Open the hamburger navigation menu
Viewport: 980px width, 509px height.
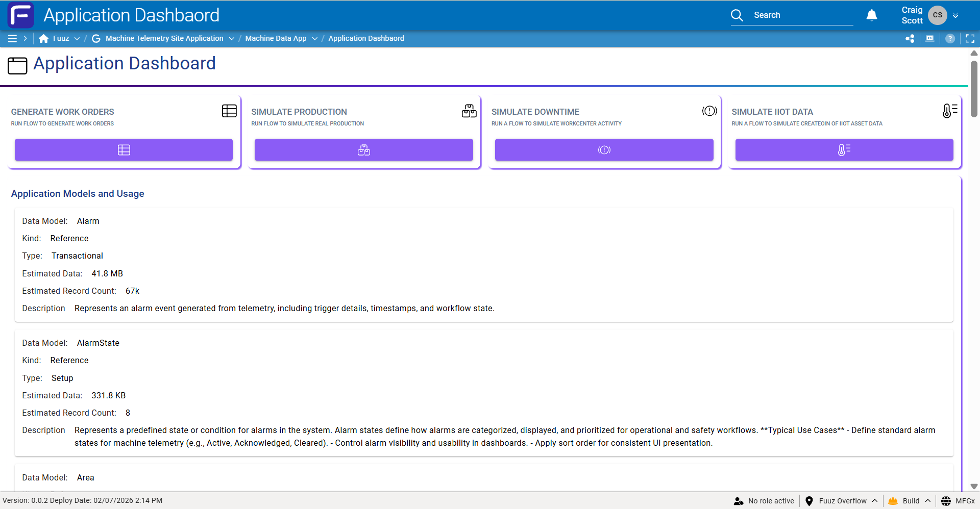tap(12, 38)
